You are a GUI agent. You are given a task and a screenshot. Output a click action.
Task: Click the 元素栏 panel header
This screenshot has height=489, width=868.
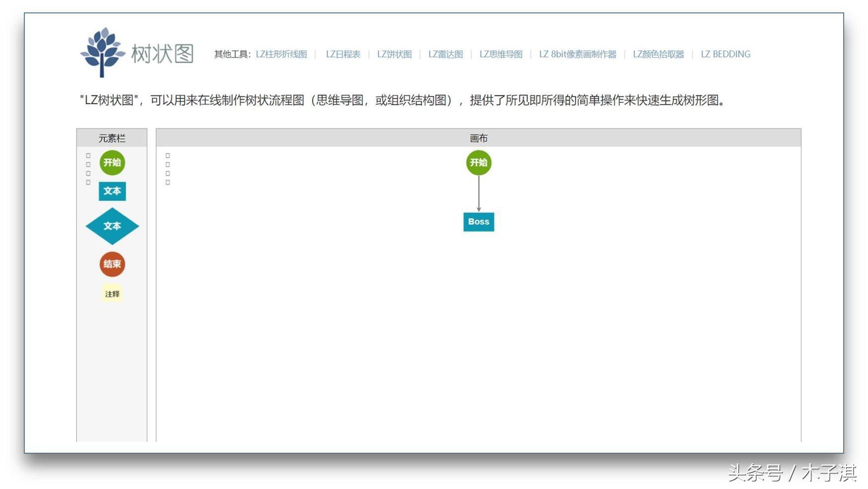click(112, 138)
